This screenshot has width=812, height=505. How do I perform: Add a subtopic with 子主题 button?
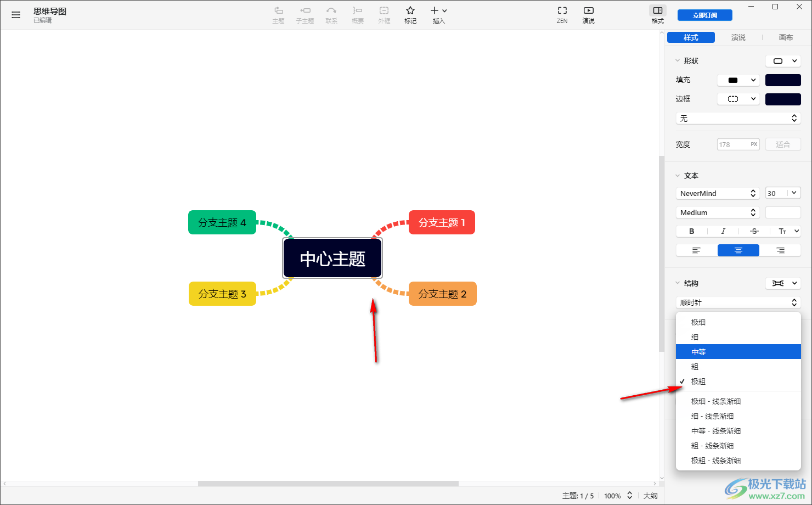(305, 15)
